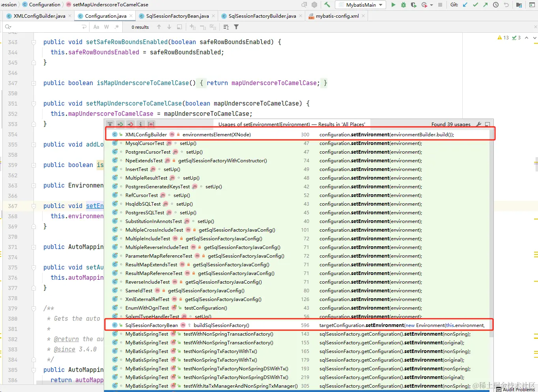The width and height of the screenshot is (538, 392).
Task: Click the first group-by icon in usages popup
Action: pyautogui.click(x=110, y=124)
